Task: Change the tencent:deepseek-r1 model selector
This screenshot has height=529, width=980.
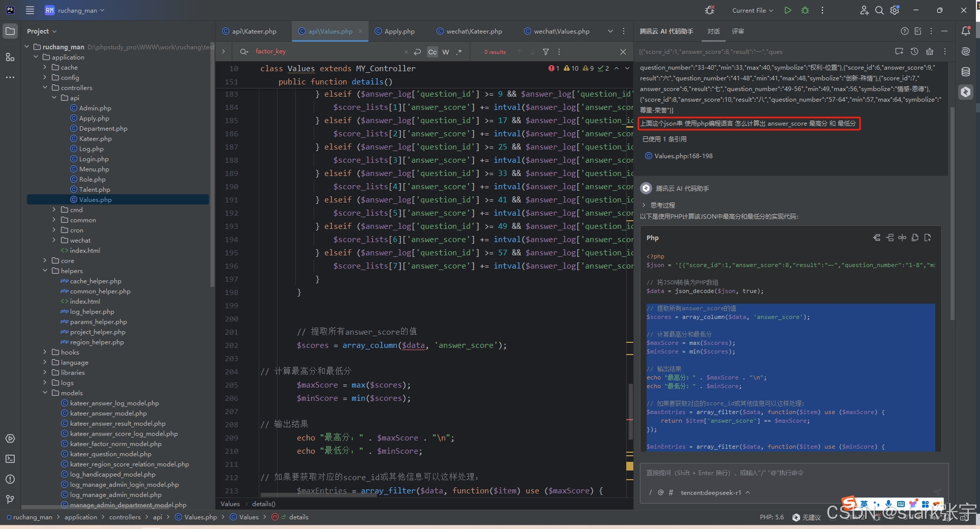Action: pos(715,492)
